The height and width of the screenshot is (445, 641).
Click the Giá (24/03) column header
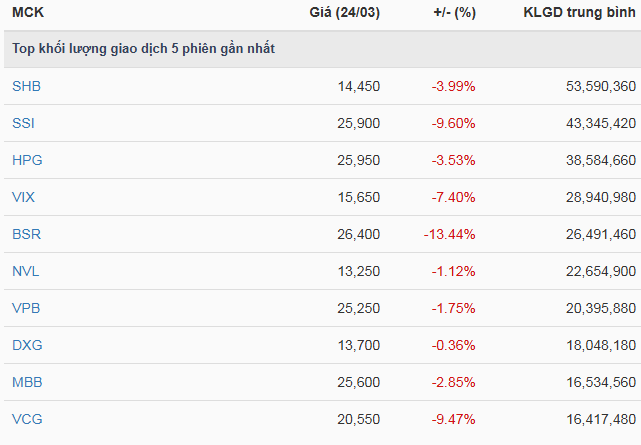(345, 13)
